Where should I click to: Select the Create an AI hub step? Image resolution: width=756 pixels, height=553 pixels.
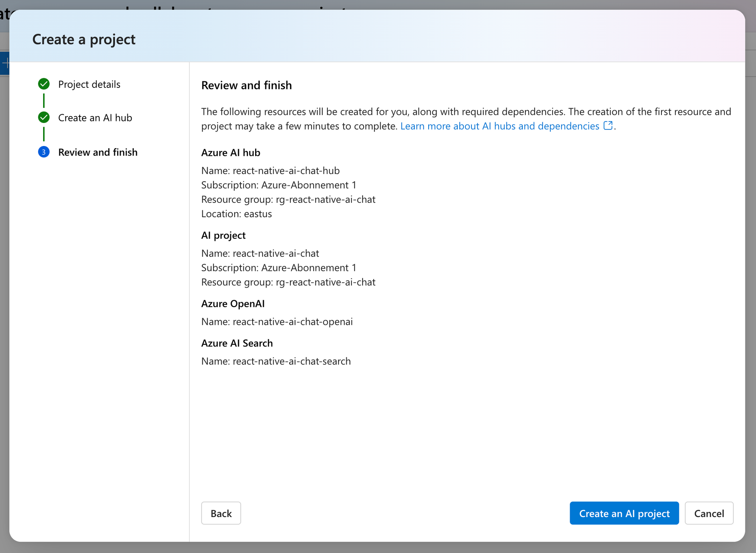(x=95, y=118)
